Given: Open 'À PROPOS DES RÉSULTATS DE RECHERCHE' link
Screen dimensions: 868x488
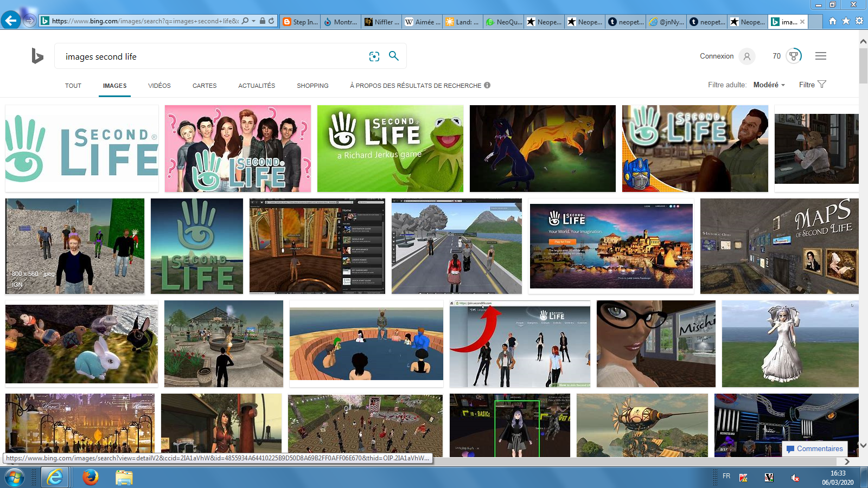Looking at the screenshot, I should (416, 86).
